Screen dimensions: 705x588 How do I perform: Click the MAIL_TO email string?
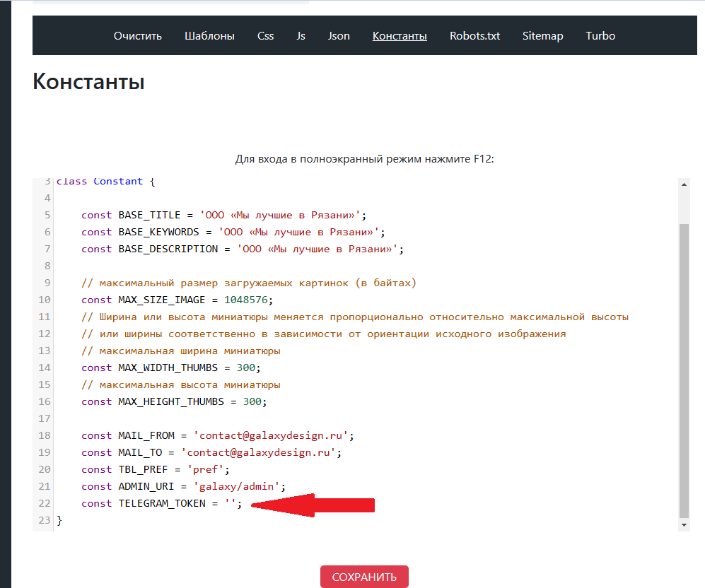point(259,453)
